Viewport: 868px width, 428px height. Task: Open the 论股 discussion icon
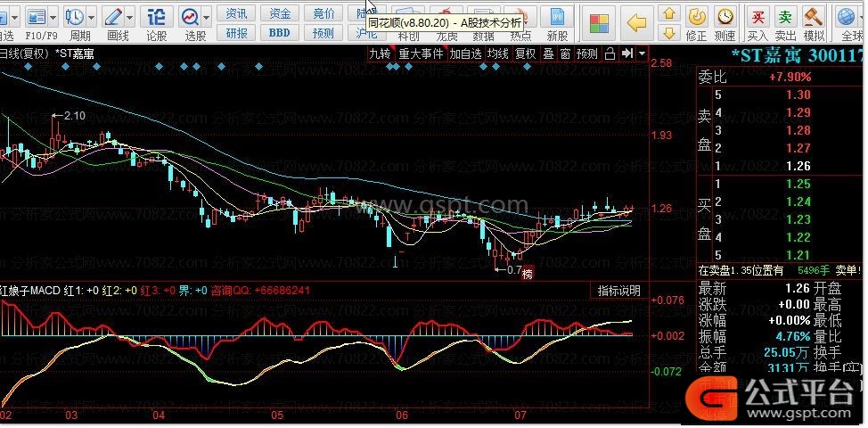[x=156, y=17]
